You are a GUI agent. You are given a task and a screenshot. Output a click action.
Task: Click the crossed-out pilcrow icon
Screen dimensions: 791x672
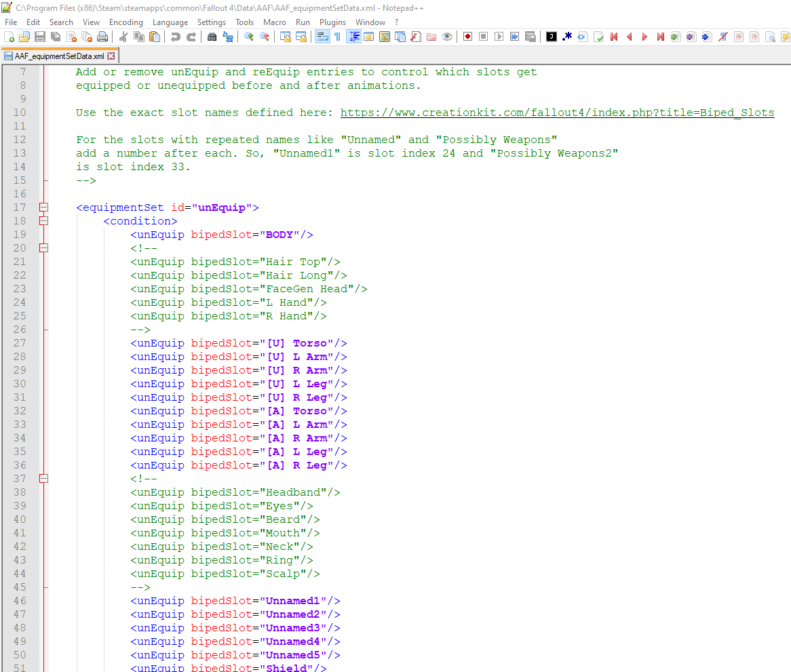point(723,37)
